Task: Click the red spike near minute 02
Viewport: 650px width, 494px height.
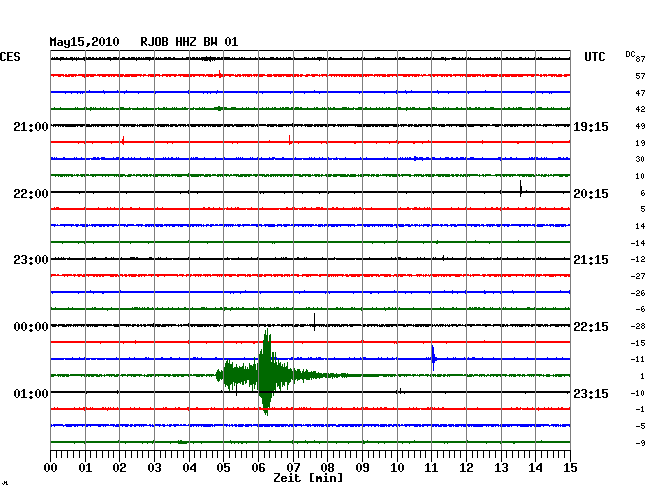Action: 123,140
